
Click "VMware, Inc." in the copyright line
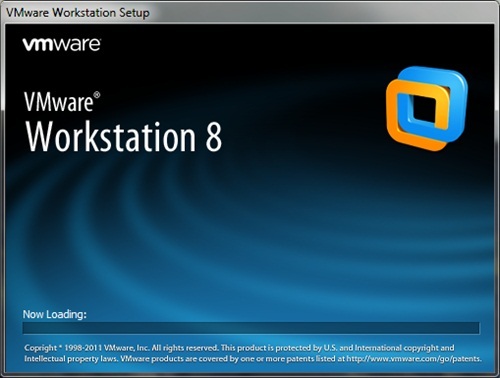point(127,348)
